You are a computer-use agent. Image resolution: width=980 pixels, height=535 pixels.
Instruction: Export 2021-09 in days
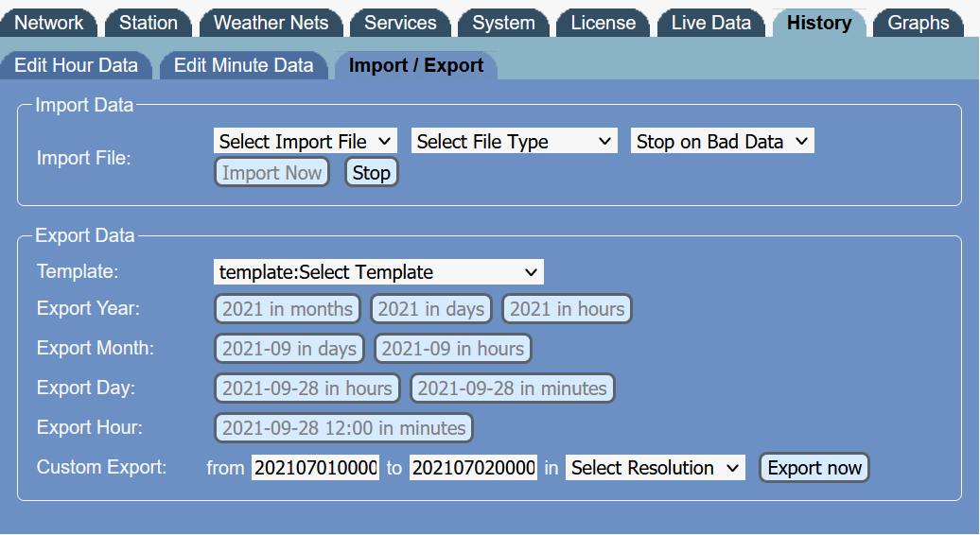click(x=289, y=349)
